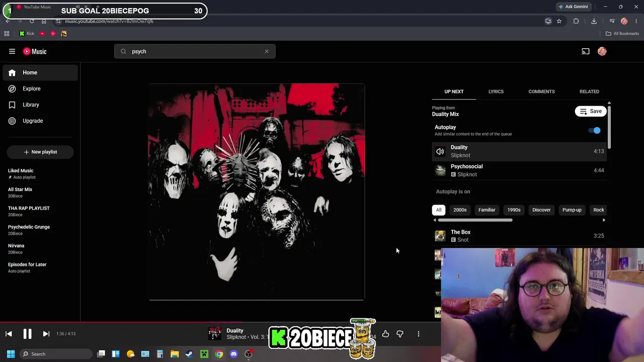This screenshot has height=362, width=644.
Task: Open the Nirvana playlist
Action: point(40,249)
